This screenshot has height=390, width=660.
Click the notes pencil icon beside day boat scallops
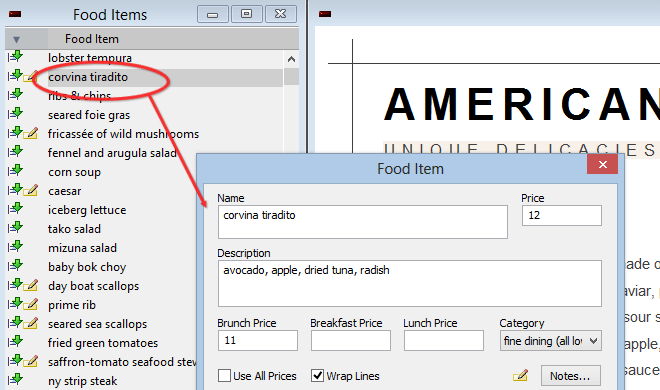[x=31, y=285]
